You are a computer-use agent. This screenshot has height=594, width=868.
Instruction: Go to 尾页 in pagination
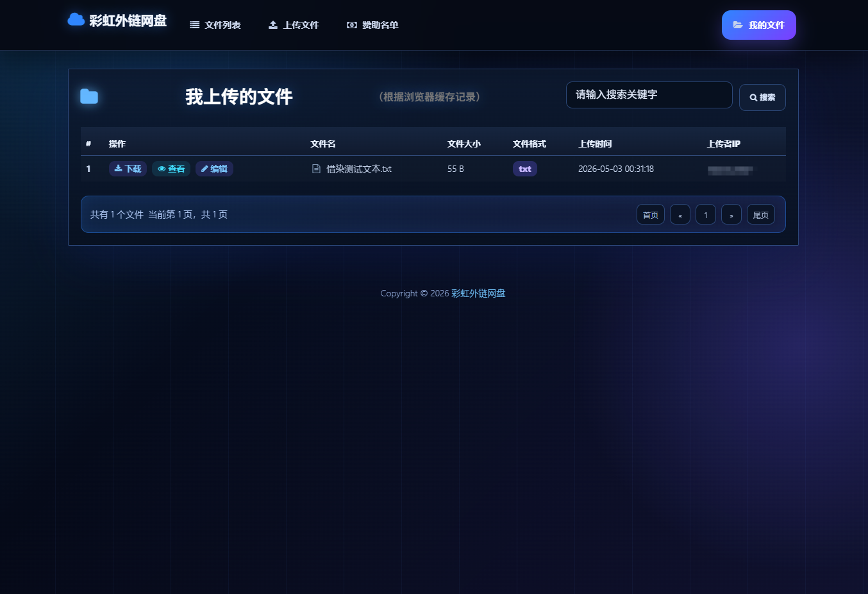[x=761, y=214]
